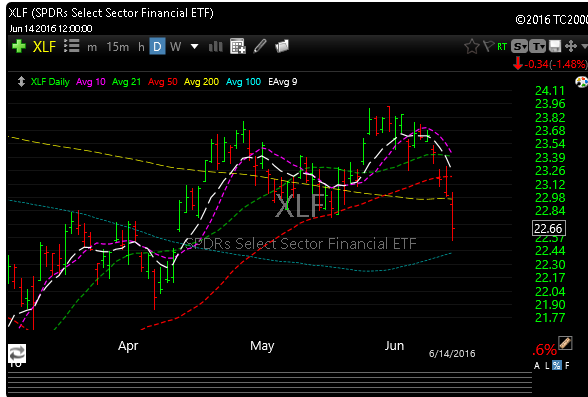Click the up-down arrows beside XLF Daily

(21, 81)
